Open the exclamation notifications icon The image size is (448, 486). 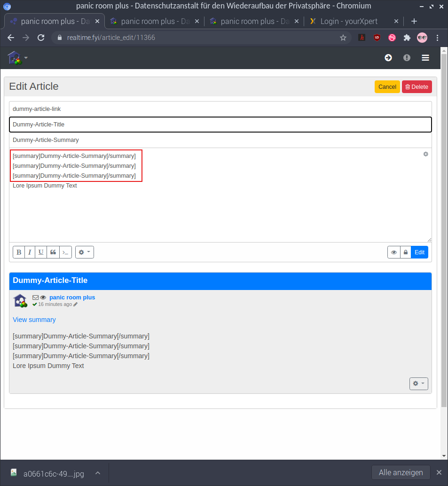(x=407, y=58)
